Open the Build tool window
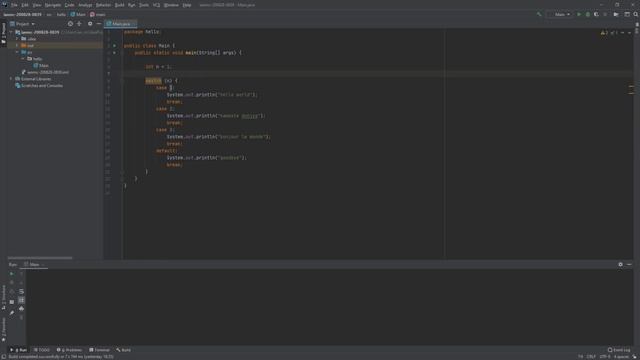640x360 pixels. coord(124,350)
